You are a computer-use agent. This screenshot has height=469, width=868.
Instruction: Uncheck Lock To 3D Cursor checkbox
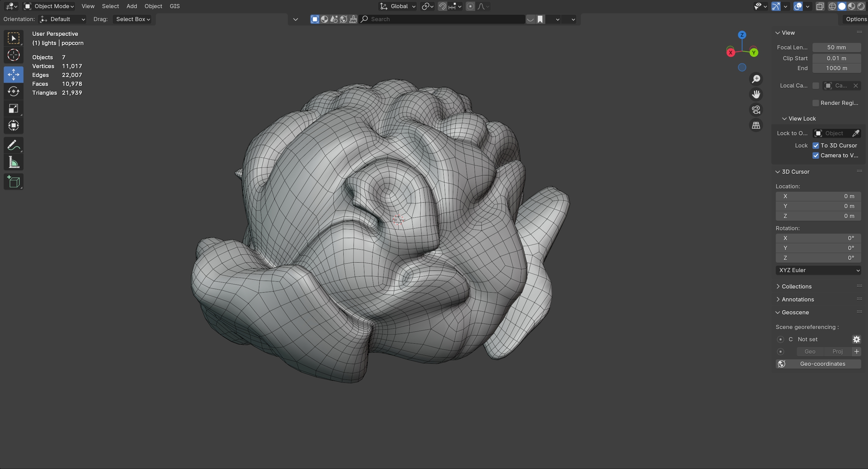point(816,145)
